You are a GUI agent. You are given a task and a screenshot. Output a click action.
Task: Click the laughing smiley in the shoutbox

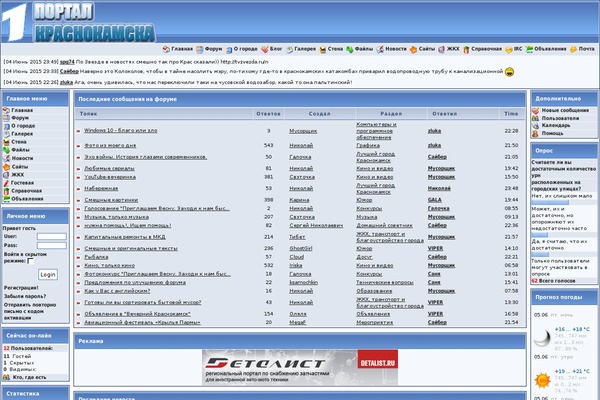pos(509,72)
